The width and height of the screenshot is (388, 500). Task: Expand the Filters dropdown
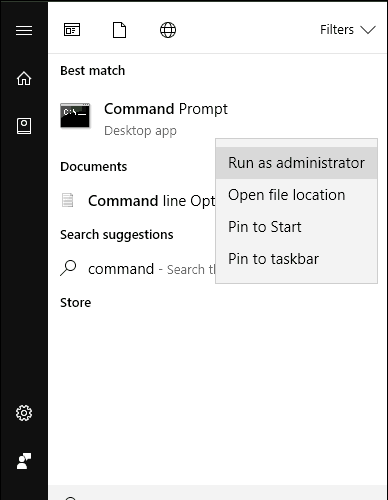(348, 30)
